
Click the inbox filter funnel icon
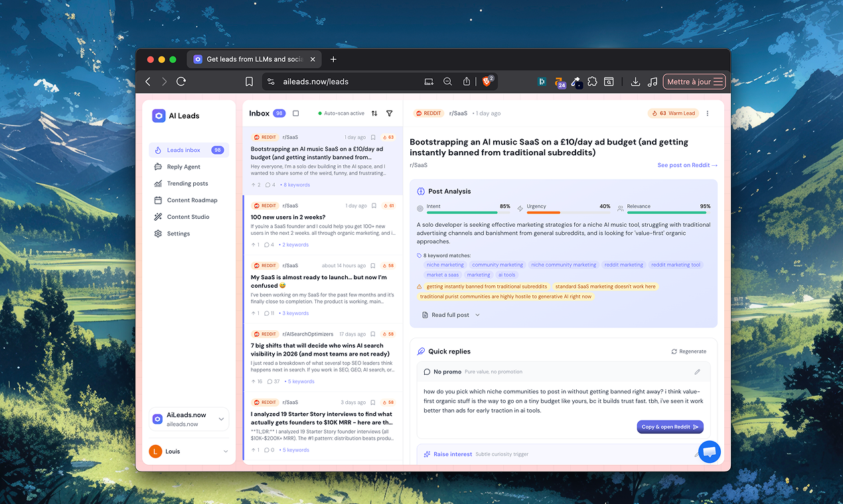coord(390,113)
